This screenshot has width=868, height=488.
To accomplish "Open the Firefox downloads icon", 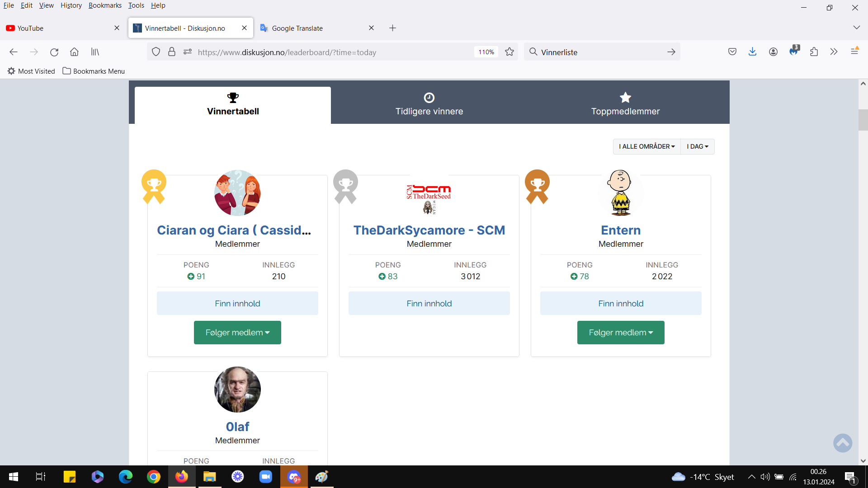I will (752, 52).
